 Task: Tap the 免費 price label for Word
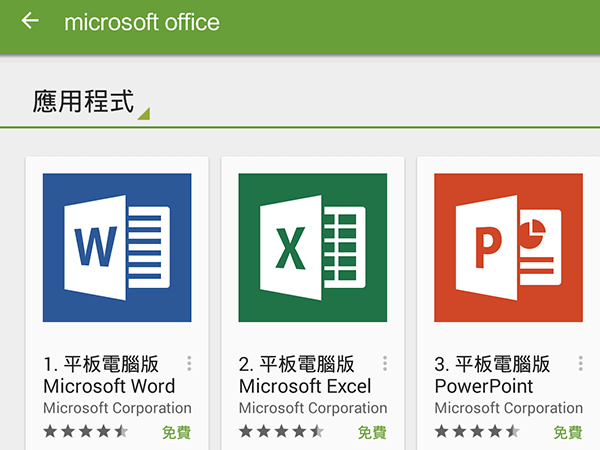tap(176, 432)
